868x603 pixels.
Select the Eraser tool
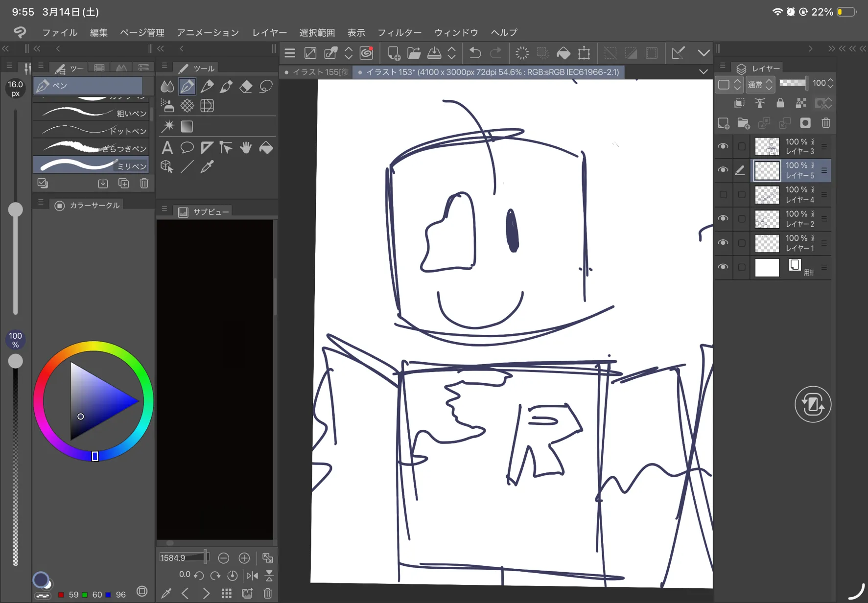(246, 87)
